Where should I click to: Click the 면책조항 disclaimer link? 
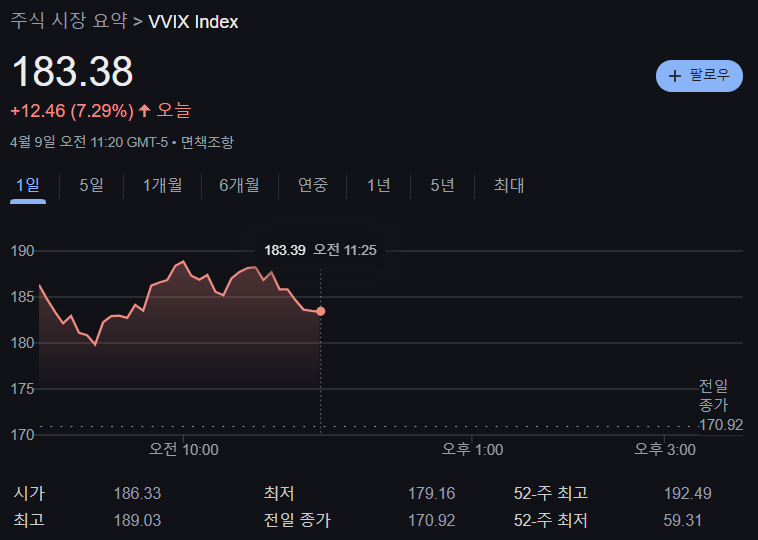coord(207,142)
